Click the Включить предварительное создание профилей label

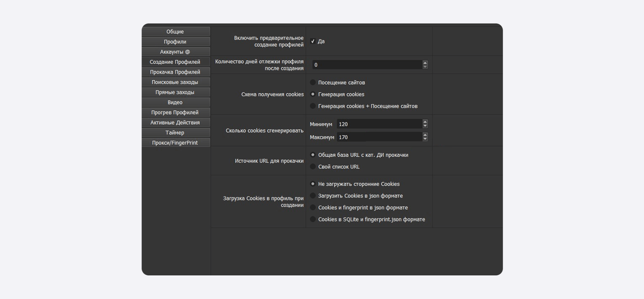coord(269,41)
